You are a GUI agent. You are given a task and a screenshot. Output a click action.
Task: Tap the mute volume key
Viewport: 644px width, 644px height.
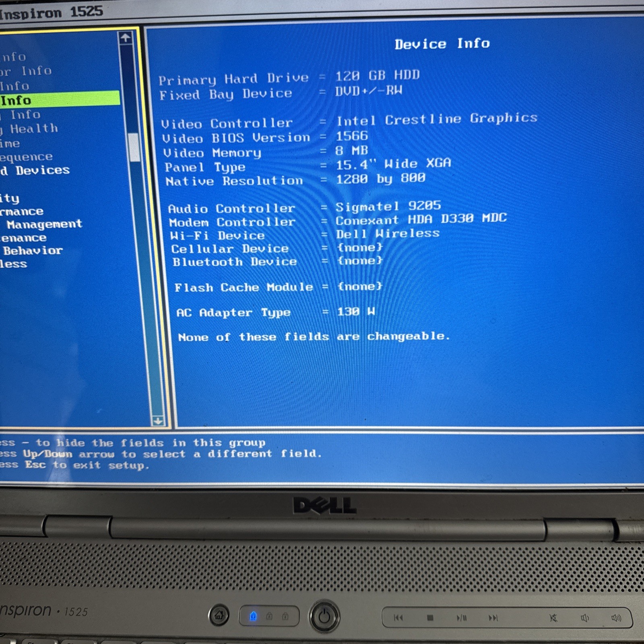click(x=553, y=618)
